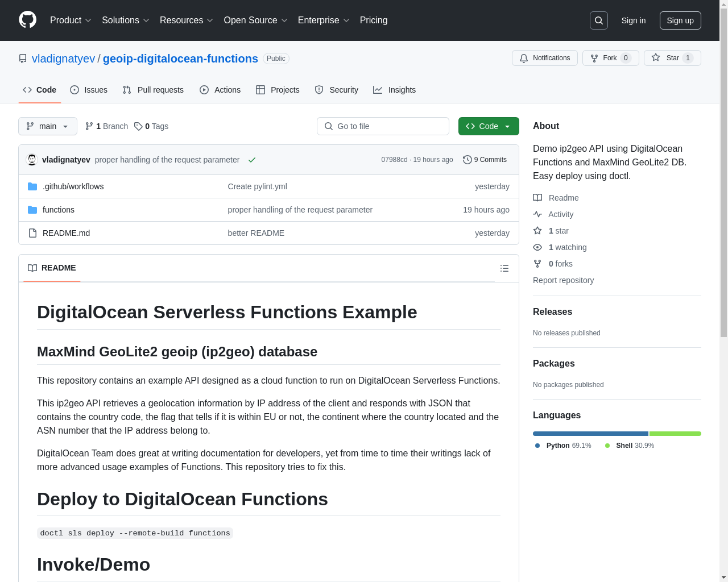Viewport: 728px width, 582px height.
Task: Open the Pricing page
Action: 374,20
